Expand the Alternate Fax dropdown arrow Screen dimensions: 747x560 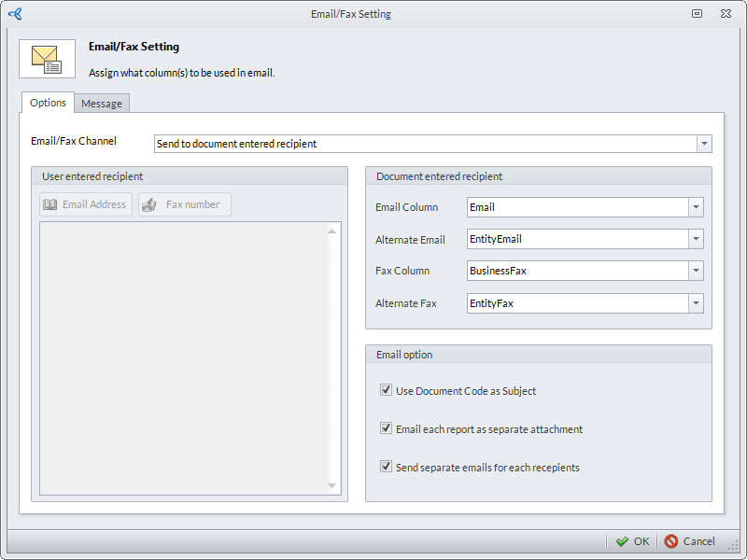point(696,303)
